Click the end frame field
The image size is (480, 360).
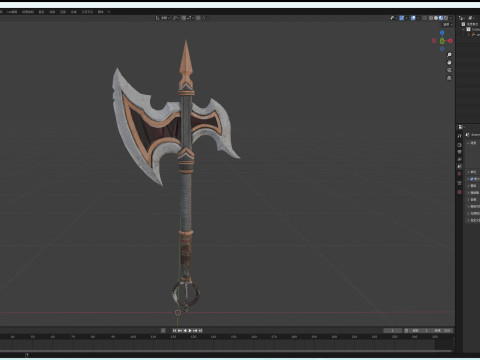click(441, 330)
